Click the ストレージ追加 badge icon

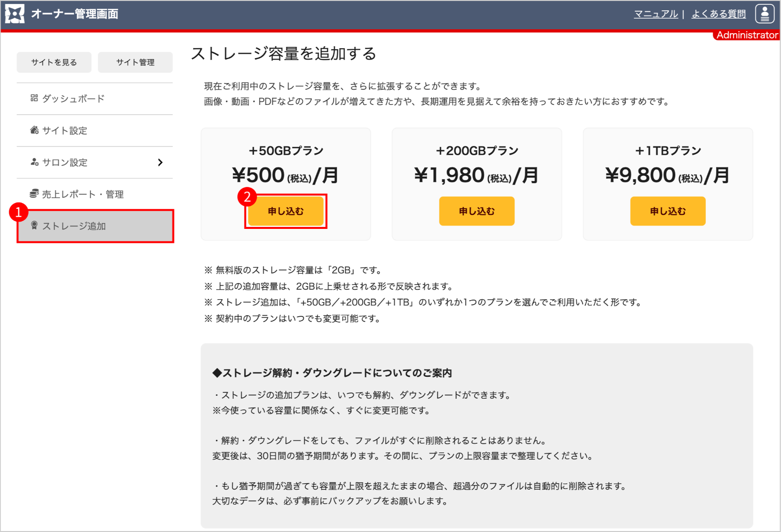pos(34,225)
